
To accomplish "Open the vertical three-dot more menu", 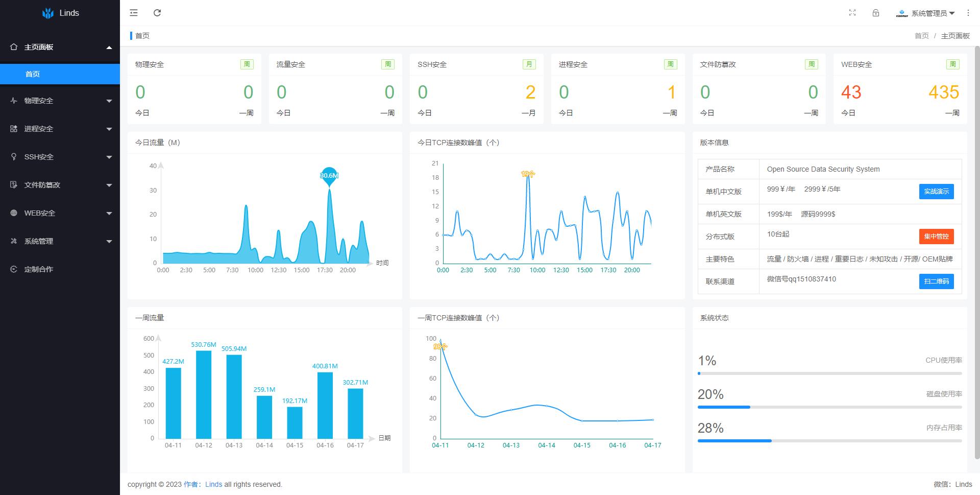I will pos(968,13).
